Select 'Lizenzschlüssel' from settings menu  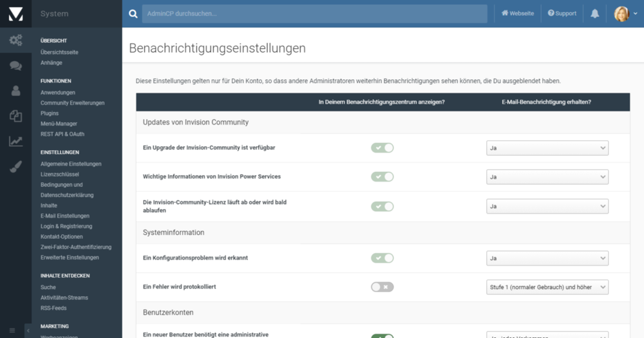[60, 174]
